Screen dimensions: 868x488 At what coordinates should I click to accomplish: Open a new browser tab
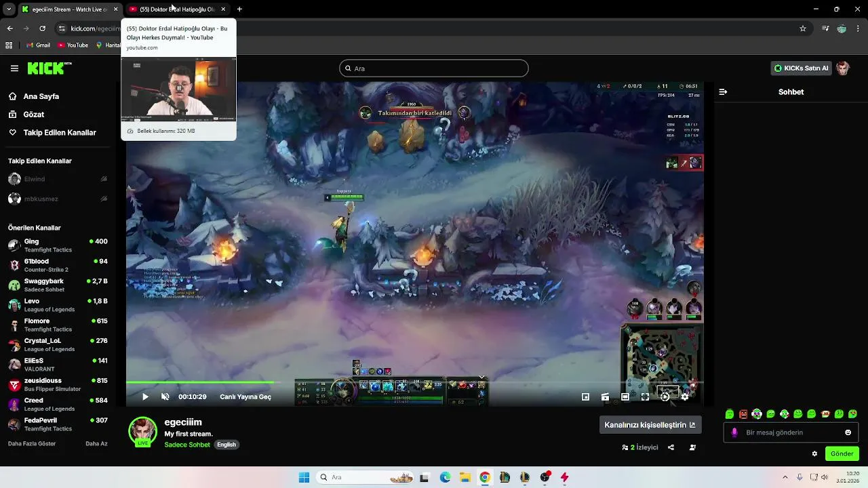(239, 9)
